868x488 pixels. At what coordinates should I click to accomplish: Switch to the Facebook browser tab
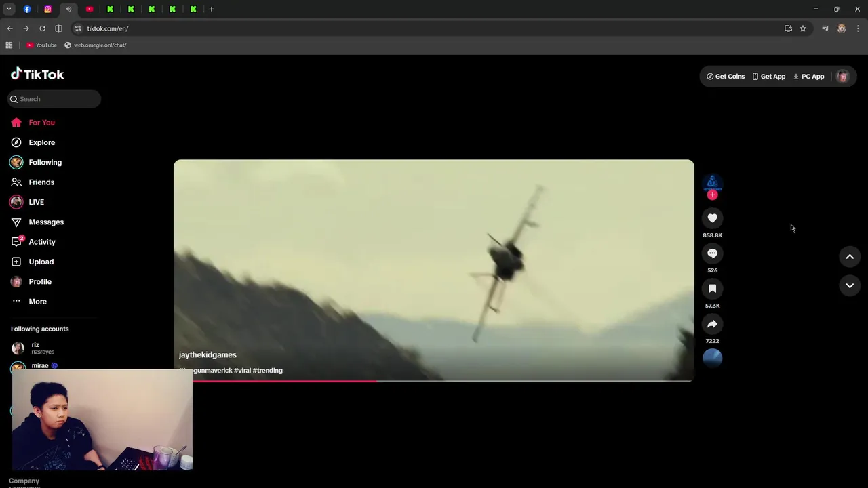[x=27, y=9]
